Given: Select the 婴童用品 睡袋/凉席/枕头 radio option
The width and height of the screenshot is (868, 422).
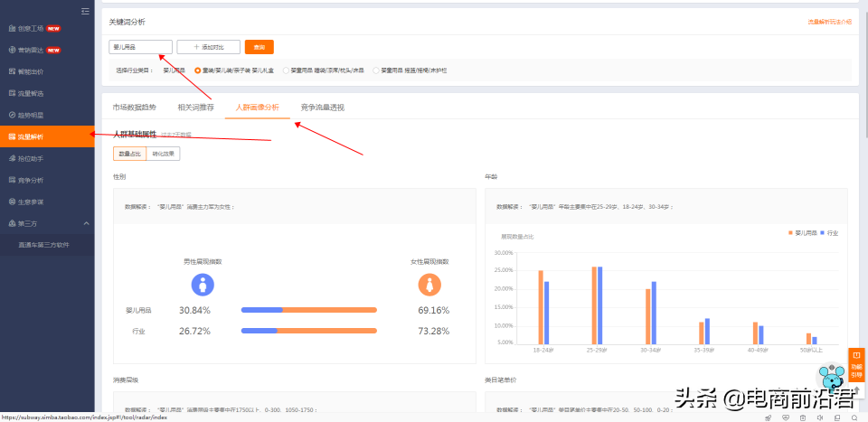Looking at the screenshot, I should [287, 70].
